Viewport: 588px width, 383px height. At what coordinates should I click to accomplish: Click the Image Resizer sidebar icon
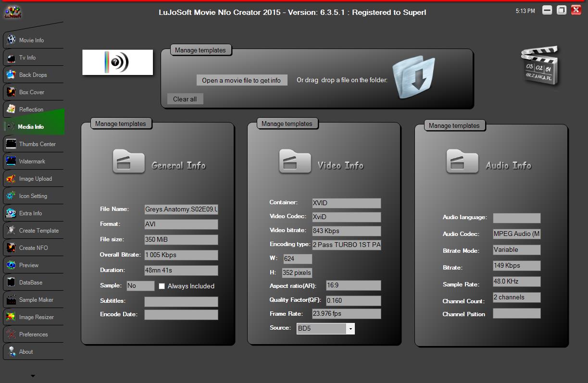11,317
